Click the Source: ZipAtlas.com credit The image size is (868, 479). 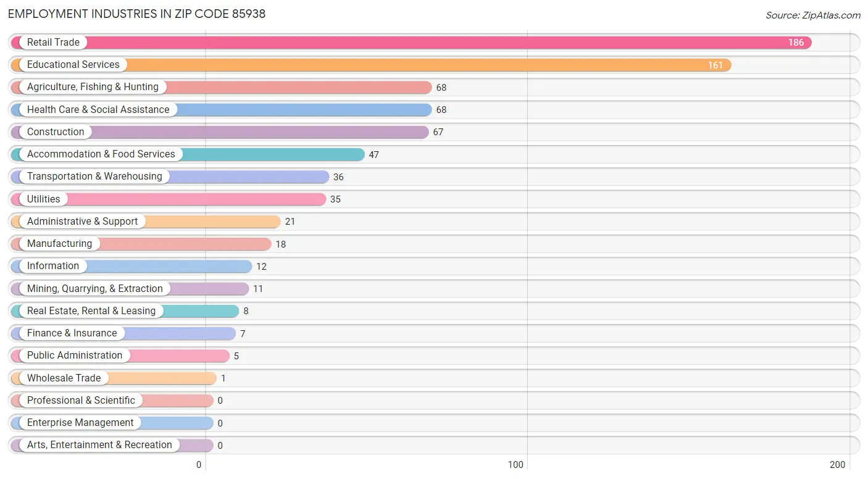(813, 15)
